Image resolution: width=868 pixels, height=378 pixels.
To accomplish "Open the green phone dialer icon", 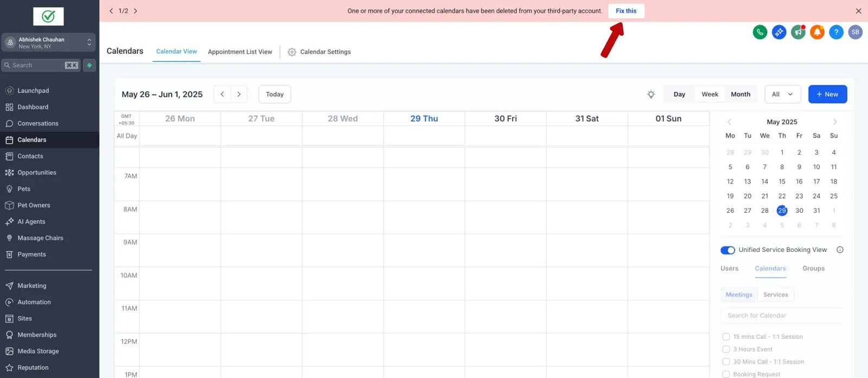I will point(760,32).
